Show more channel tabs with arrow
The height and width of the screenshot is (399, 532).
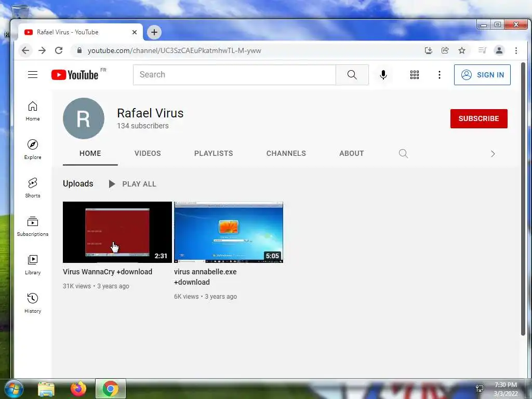point(493,154)
